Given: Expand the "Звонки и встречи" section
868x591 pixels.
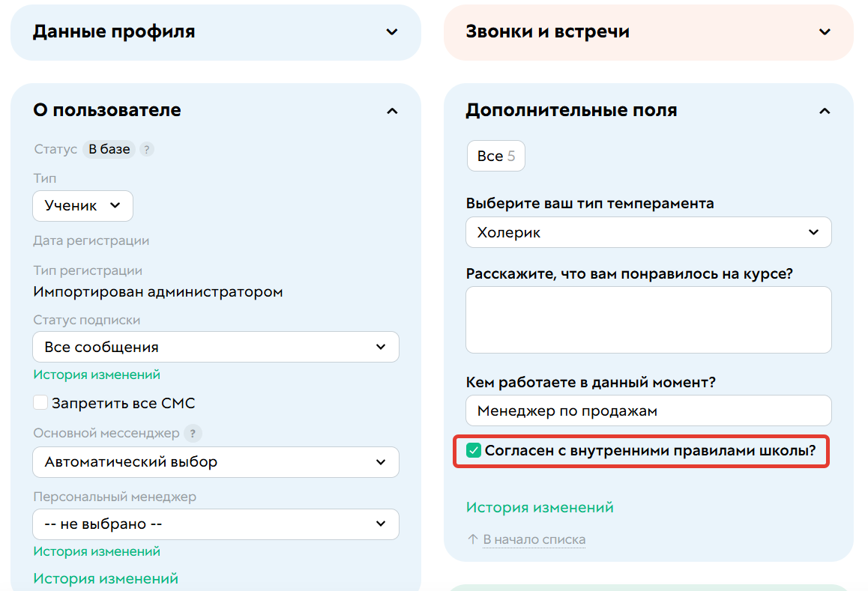Looking at the screenshot, I should tap(825, 32).
